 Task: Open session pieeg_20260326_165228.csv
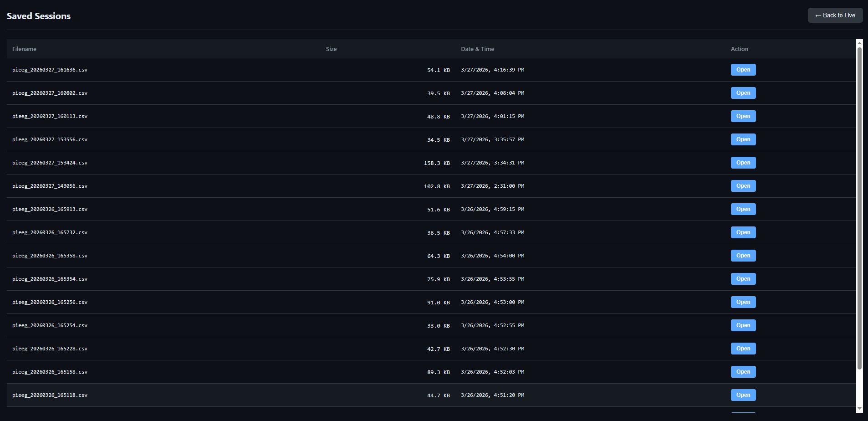pos(743,349)
